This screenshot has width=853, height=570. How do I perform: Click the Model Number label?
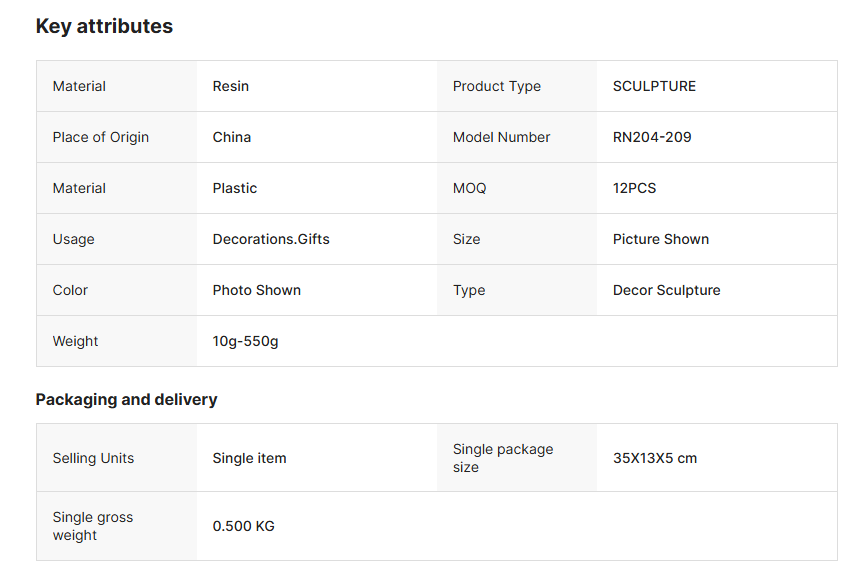[501, 137]
